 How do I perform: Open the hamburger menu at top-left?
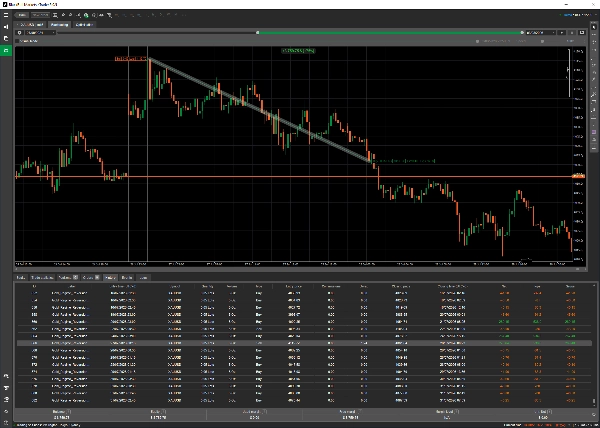[x=6, y=15]
